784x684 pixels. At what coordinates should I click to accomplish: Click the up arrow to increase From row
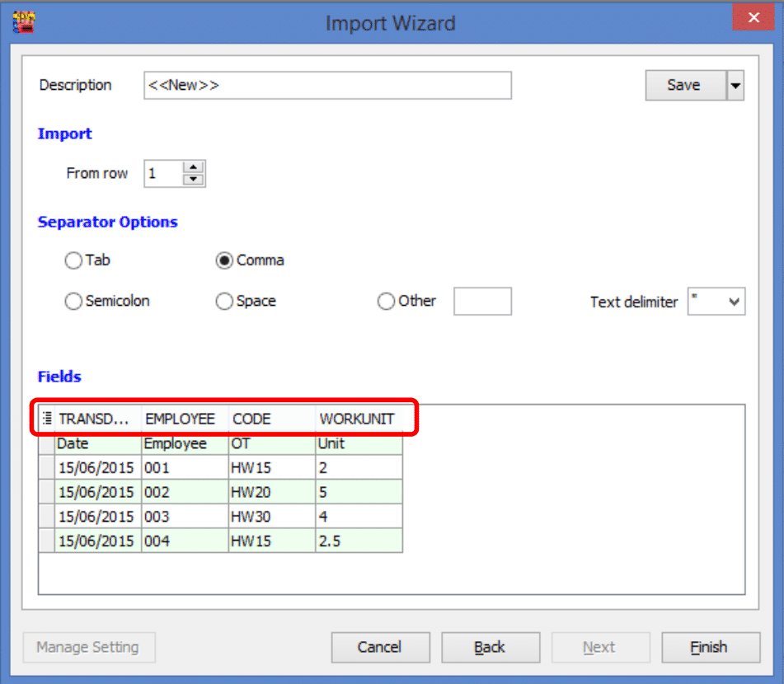tap(192, 167)
